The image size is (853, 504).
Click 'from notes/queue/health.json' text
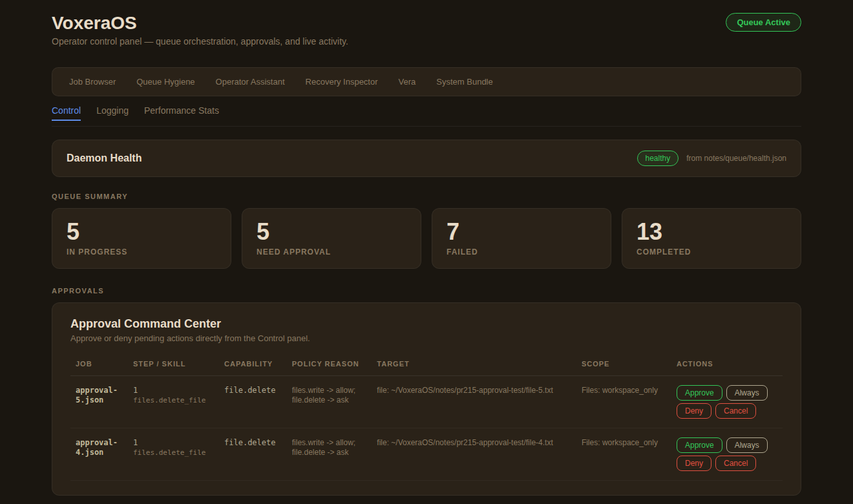point(736,158)
